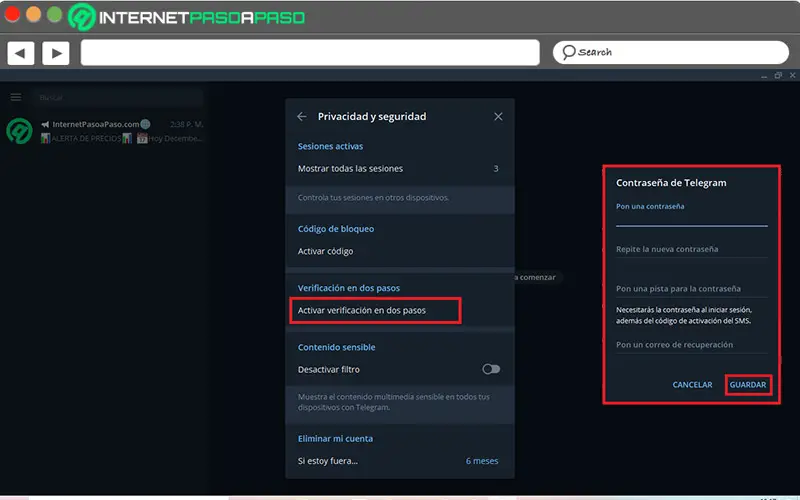Click the Código de bloqueo heading
Viewport: 800px width, 500px height.
pyautogui.click(x=336, y=229)
